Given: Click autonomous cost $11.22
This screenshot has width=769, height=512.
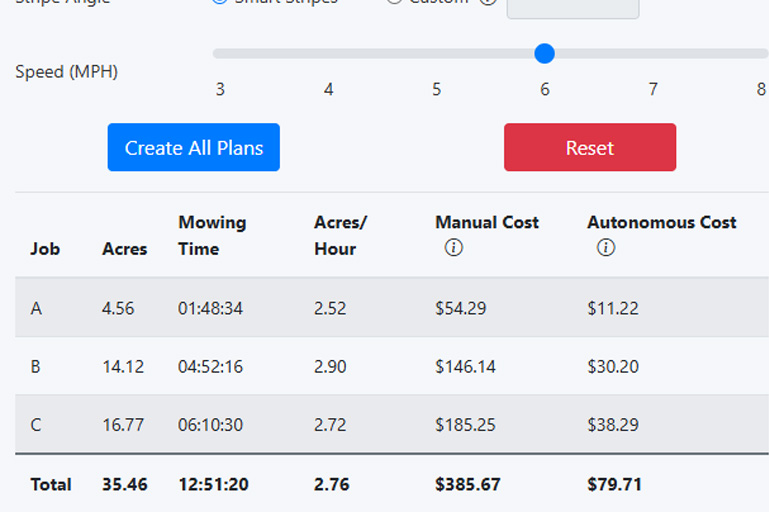Looking at the screenshot, I should coord(613,308).
